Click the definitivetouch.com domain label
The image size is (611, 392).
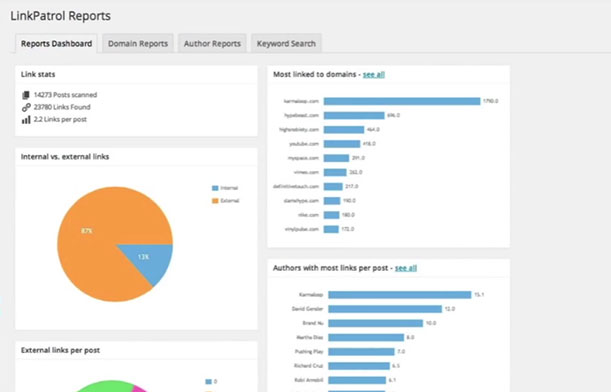(296, 187)
